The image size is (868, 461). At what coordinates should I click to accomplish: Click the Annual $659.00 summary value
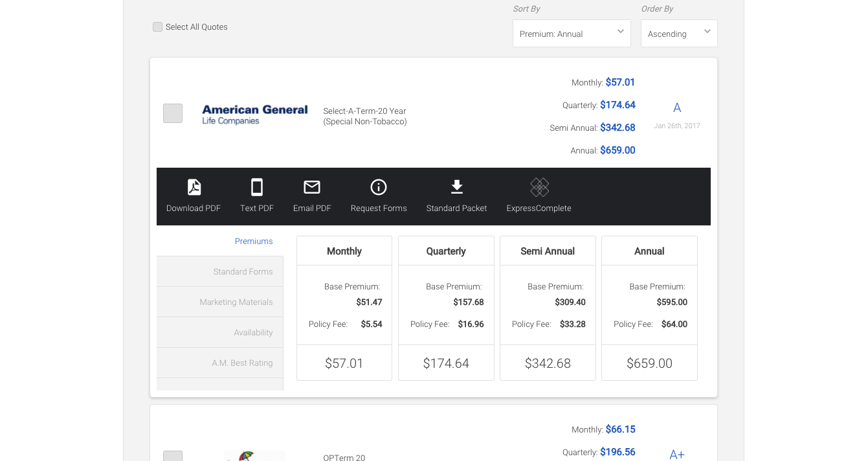point(618,150)
